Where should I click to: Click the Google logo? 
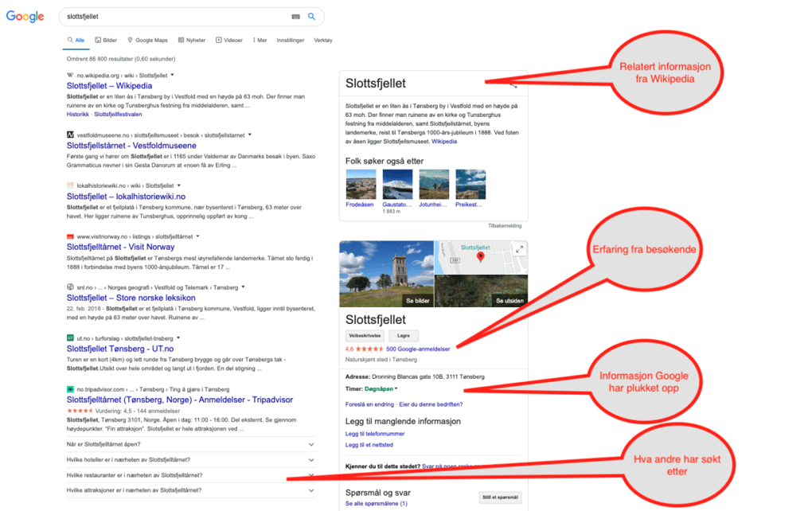click(x=25, y=17)
